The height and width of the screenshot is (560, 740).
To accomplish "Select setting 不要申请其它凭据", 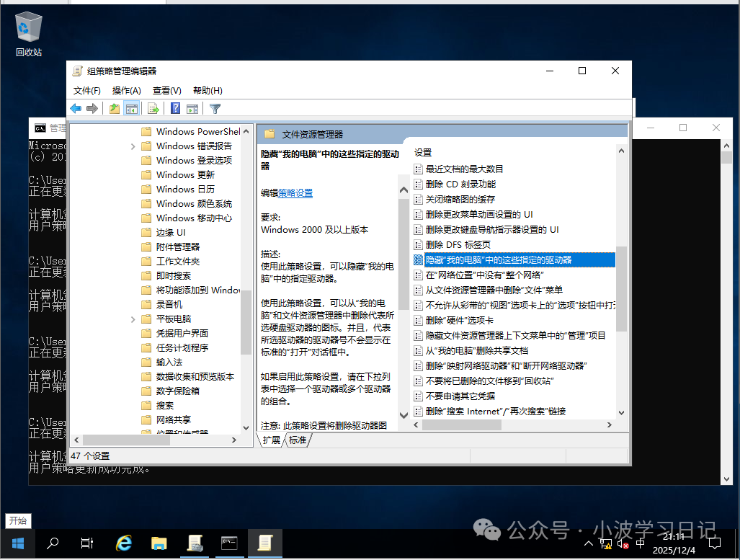I will [460, 396].
